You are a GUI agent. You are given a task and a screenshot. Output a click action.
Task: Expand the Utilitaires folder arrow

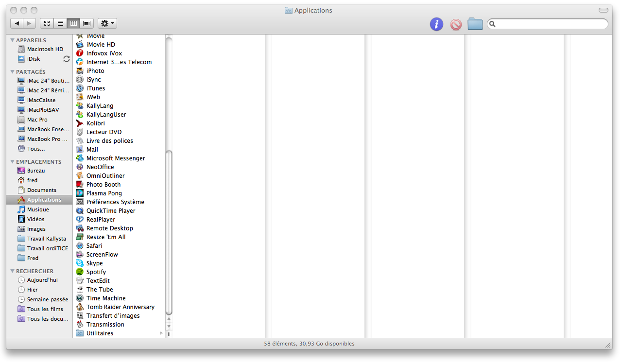pos(161,333)
